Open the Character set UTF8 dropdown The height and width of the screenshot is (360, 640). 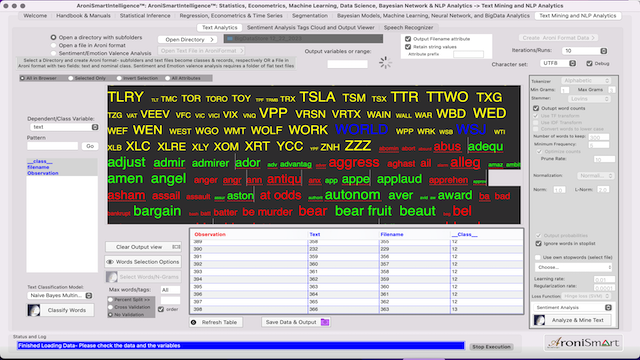pyautogui.click(x=558, y=63)
